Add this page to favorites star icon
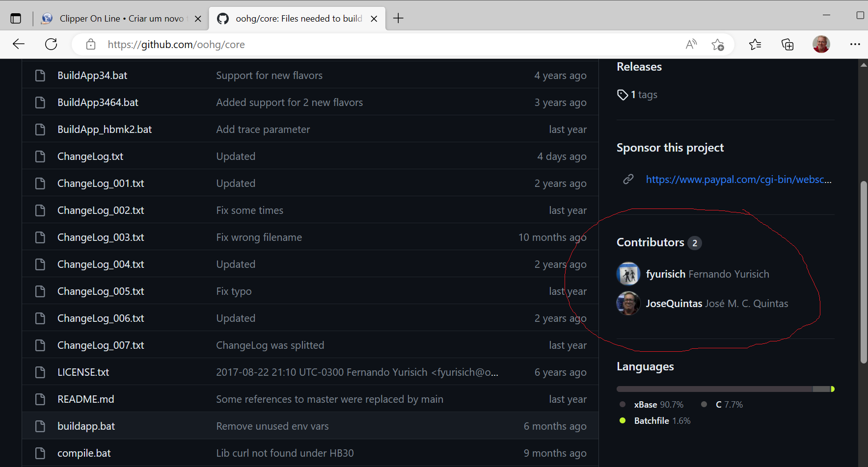The width and height of the screenshot is (868, 467). click(x=718, y=45)
